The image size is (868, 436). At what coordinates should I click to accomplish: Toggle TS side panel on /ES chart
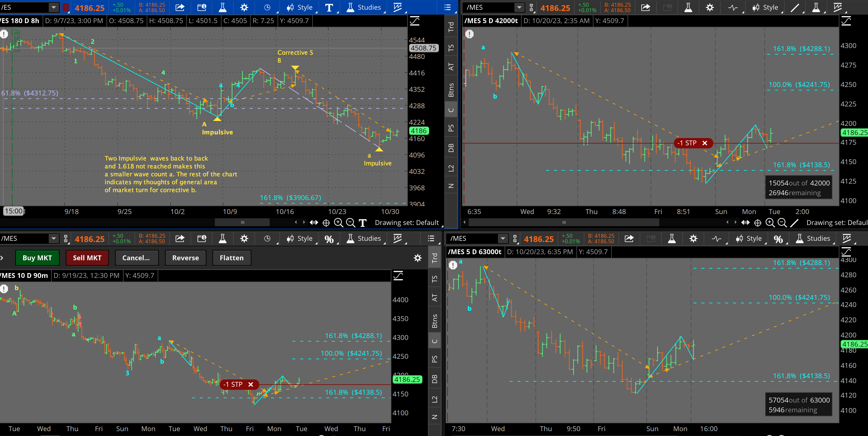tap(451, 48)
